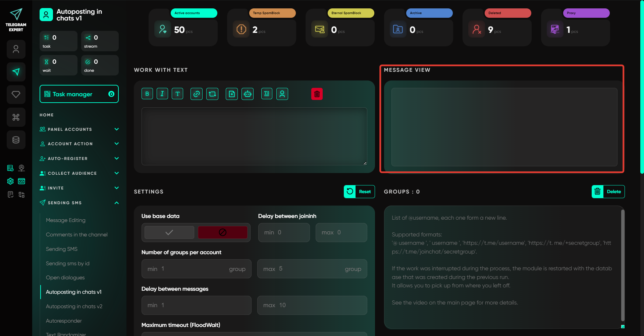Open the diamond icon section in left sidebar

pyautogui.click(x=16, y=95)
